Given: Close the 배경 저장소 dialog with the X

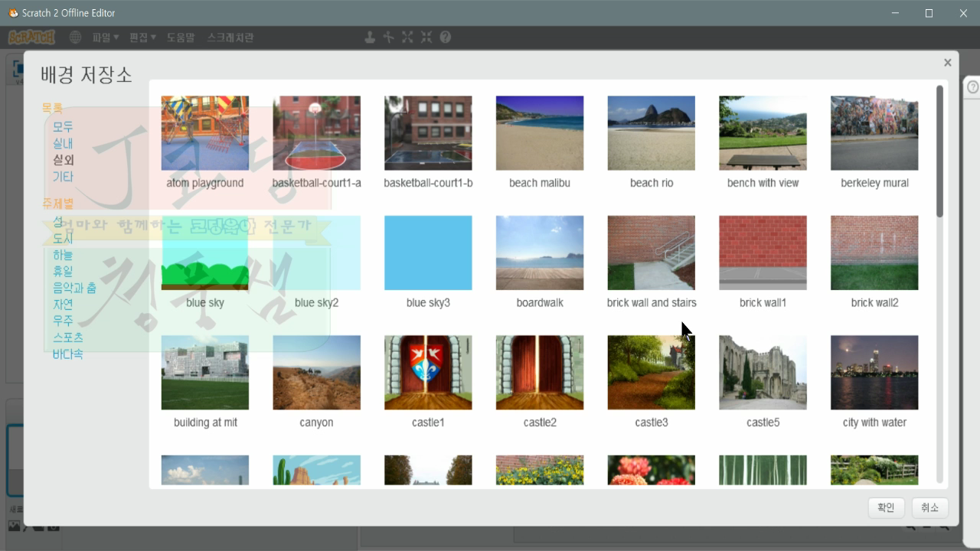Looking at the screenshot, I should pos(948,63).
